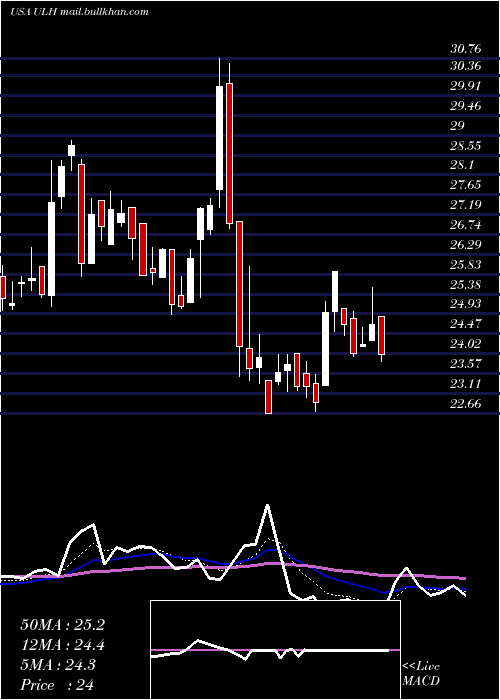Image resolution: width=500 pixels, height=700 pixels.
Task: Select the 29.46 price axis label
Action: tap(466, 106)
